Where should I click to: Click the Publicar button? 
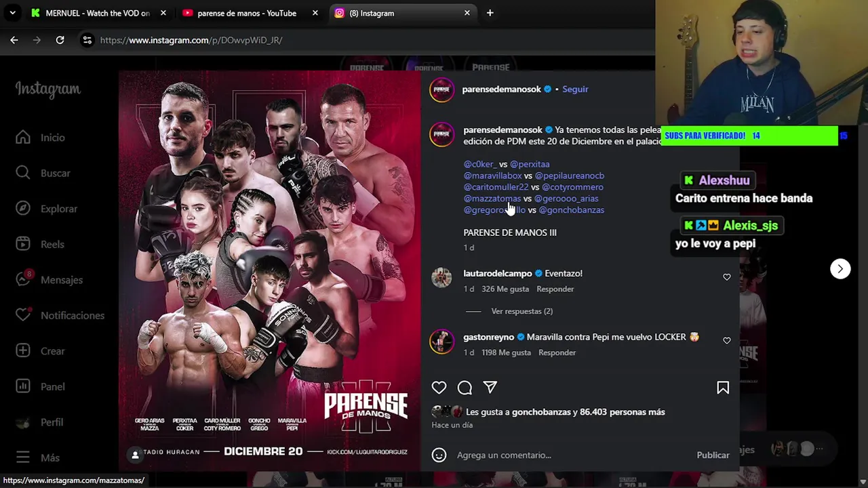point(713,455)
